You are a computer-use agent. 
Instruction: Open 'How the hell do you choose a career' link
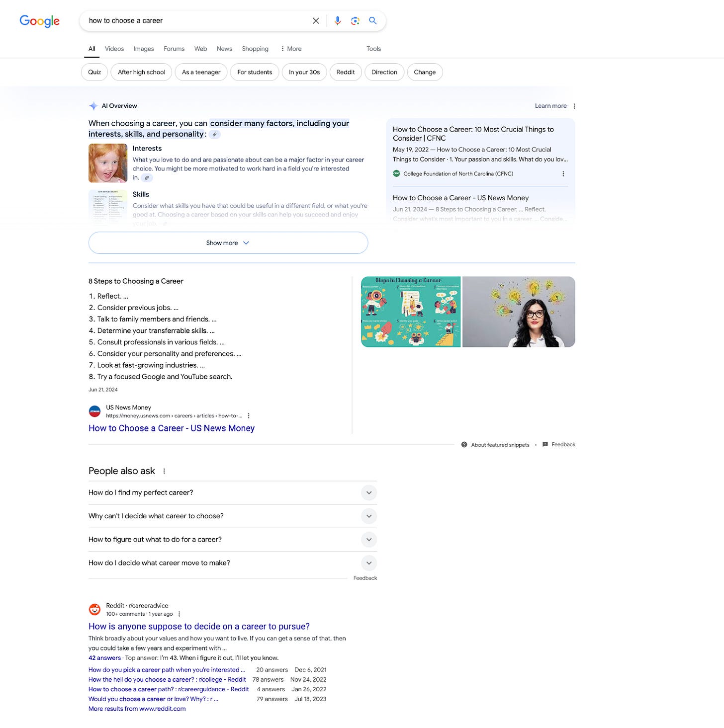(167, 680)
